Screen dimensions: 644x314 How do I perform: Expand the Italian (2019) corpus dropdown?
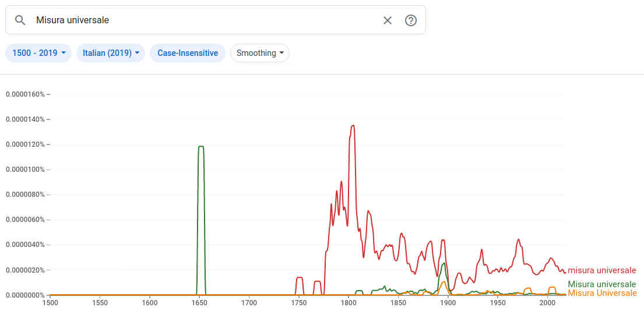111,53
